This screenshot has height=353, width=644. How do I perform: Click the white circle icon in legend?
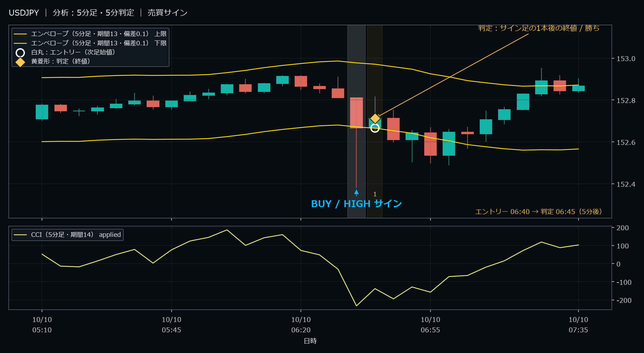tap(20, 53)
